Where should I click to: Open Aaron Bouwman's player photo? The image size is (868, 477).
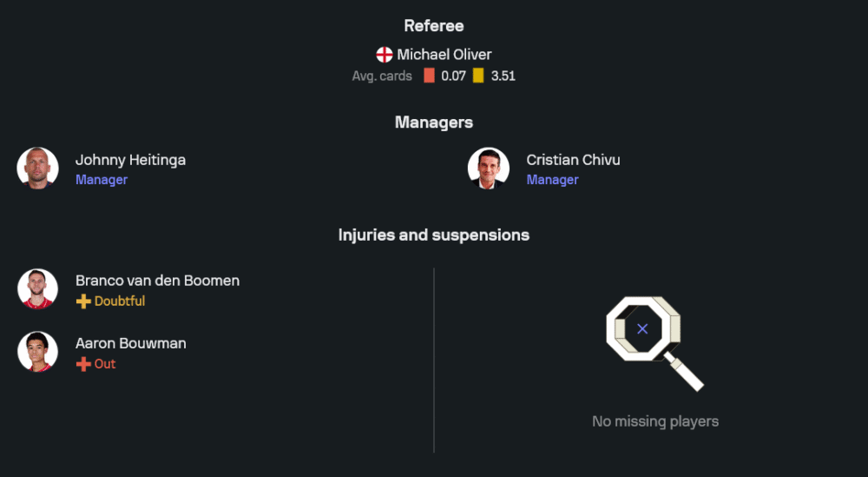click(x=37, y=352)
